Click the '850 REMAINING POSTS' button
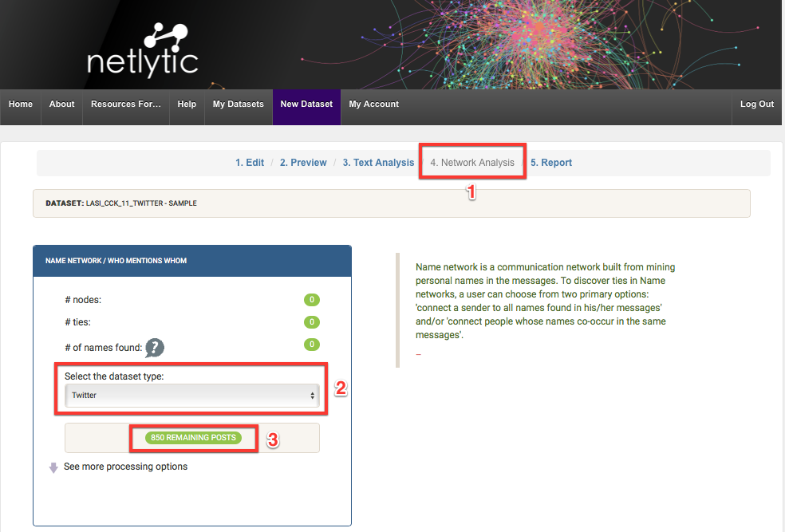 pyautogui.click(x=193, y=437)
